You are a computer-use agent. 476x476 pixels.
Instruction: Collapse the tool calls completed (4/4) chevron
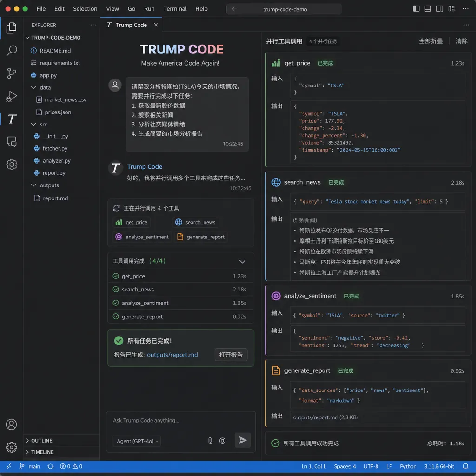point(242,261)
